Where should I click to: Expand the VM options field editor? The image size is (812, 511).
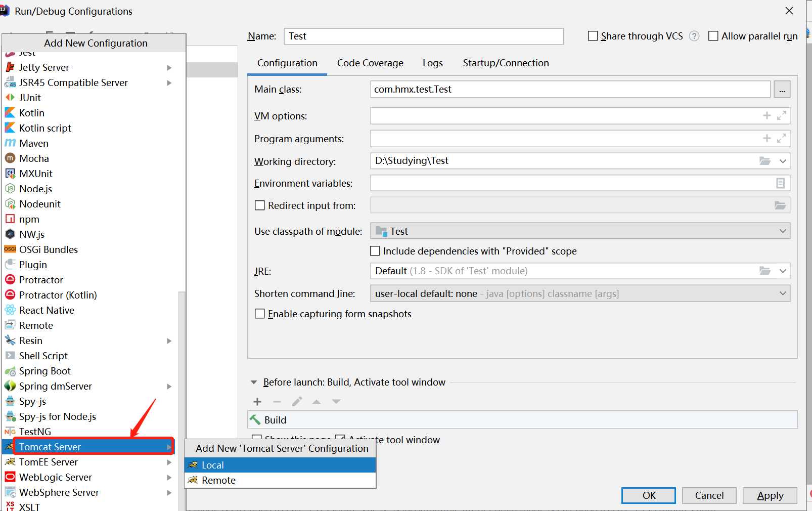[782, 116]
